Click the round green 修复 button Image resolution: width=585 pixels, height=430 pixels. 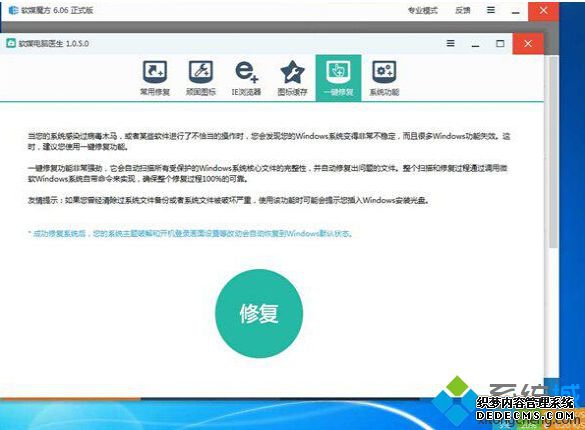tap(259, 313)
